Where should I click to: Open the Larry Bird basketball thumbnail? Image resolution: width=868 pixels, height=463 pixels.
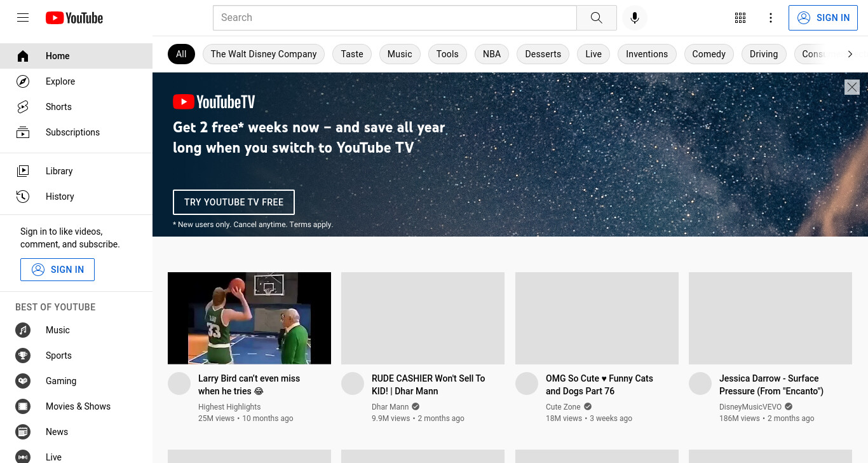click(249, 318)
